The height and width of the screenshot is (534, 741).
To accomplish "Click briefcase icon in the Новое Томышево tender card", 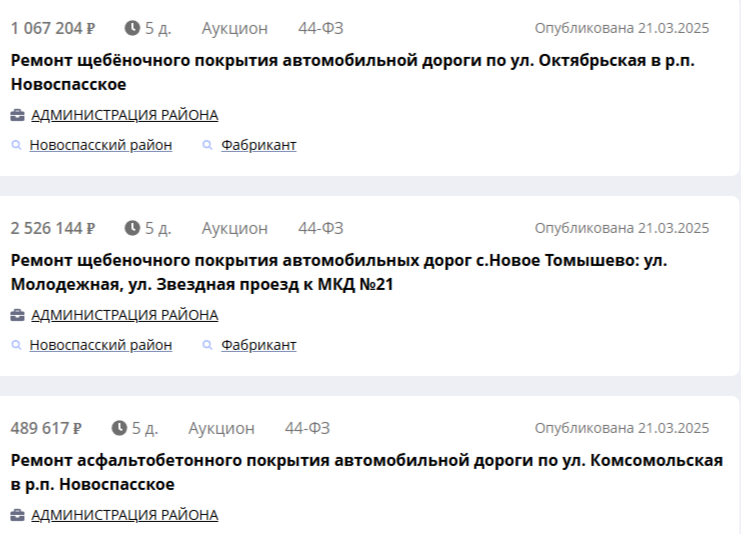I will pyautogui.click(x=18, y=315).
